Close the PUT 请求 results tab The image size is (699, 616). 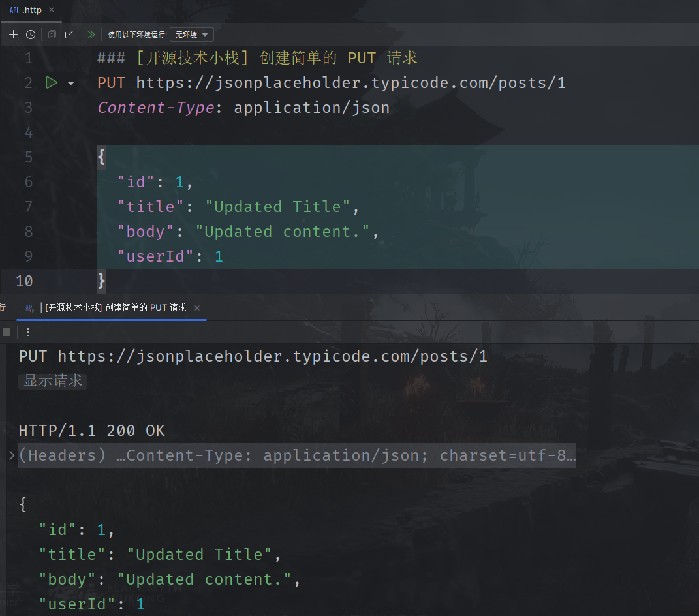tap(197, 308)
